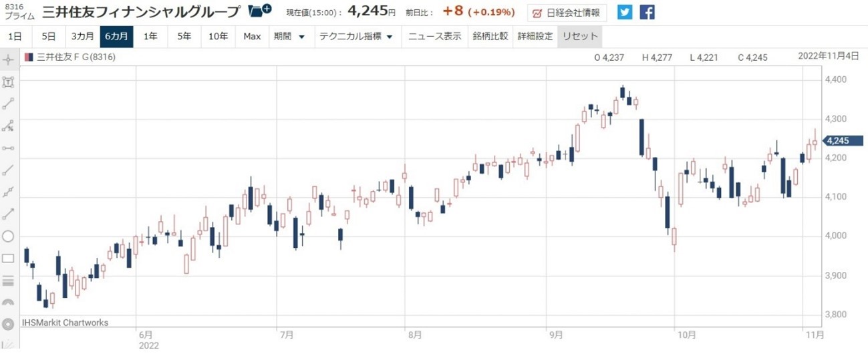Screen dimensions: 868x354
Task: Open 日経会社情報 company info link
Action: point(567,12)
